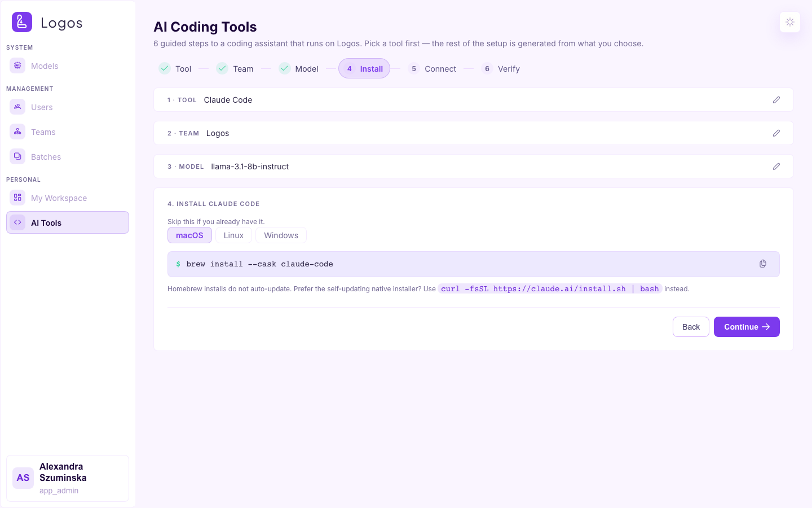Choose the macOS install option
Viewport: 812px width, 508px height.
point(189,235)
